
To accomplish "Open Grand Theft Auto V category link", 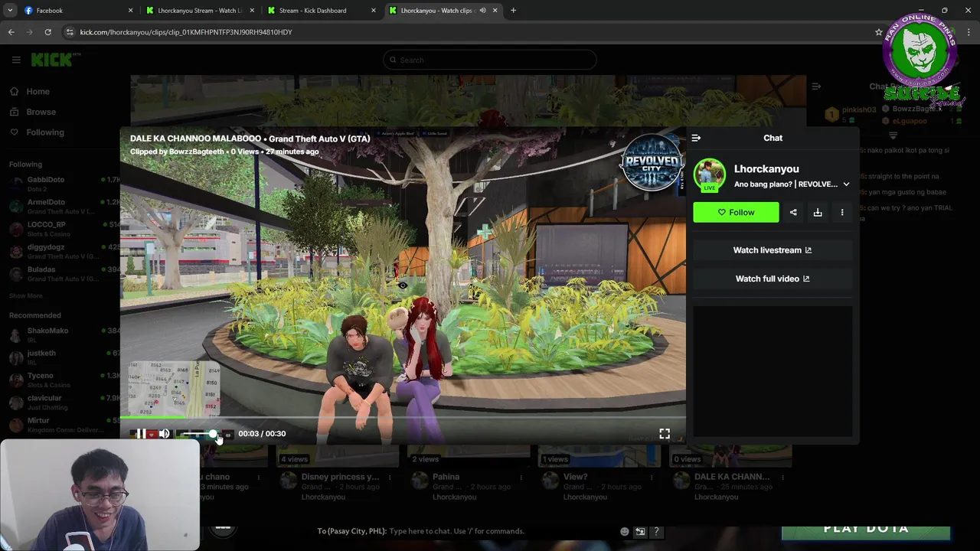I will (319, 139).
